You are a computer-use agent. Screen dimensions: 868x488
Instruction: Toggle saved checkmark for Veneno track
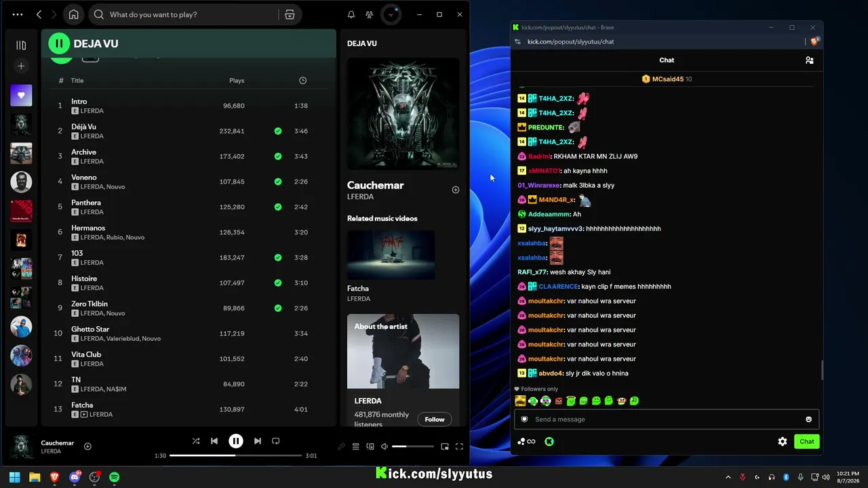(x=278, y=182)
